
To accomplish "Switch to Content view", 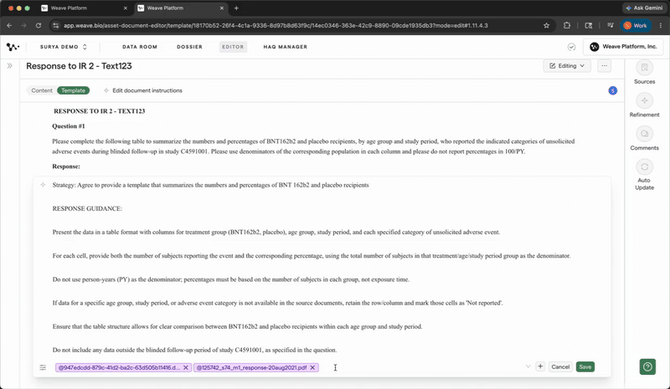I will [41, 91].
